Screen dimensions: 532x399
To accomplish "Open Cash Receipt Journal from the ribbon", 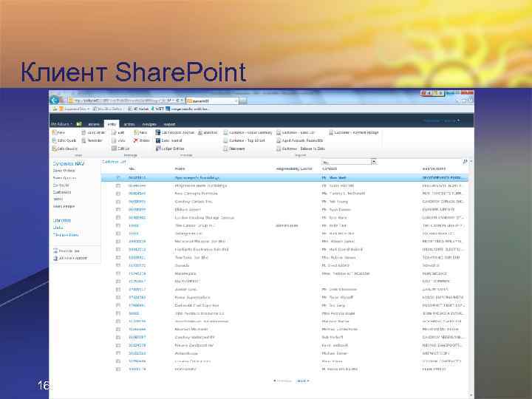I will point(174,132).
